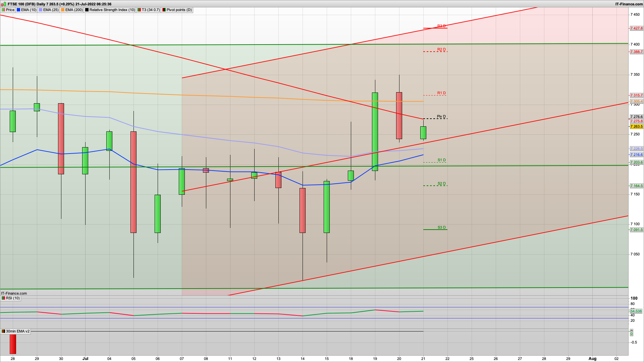Select the S3 D pivot line label
This screenshot has height=362, width=644.
[x=442, y=228]
